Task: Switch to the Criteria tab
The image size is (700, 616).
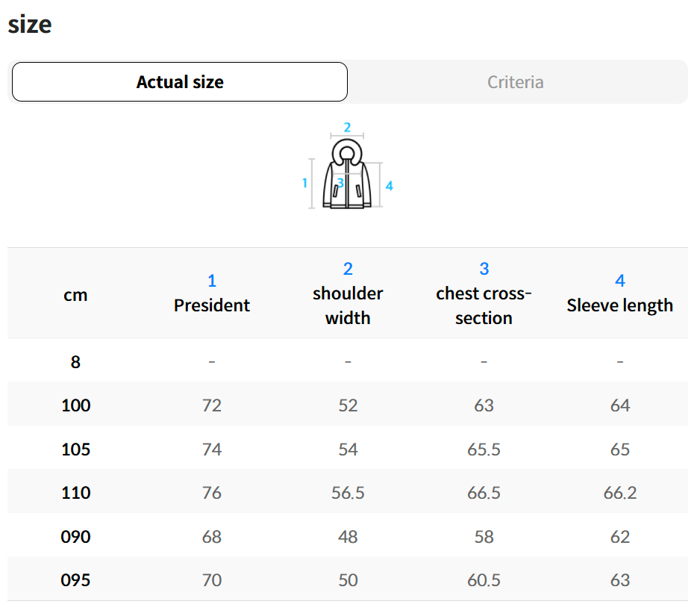Action: click(515, 82)
